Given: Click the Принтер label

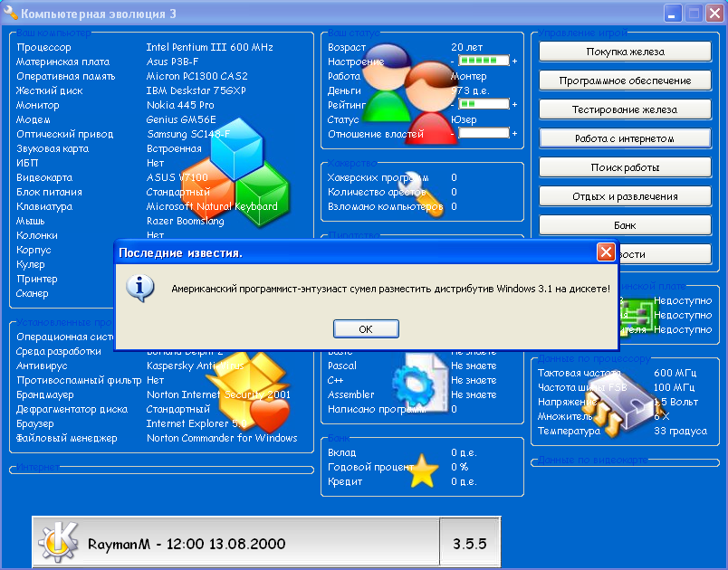Looking at the screenshot, I should click(37, 279).
